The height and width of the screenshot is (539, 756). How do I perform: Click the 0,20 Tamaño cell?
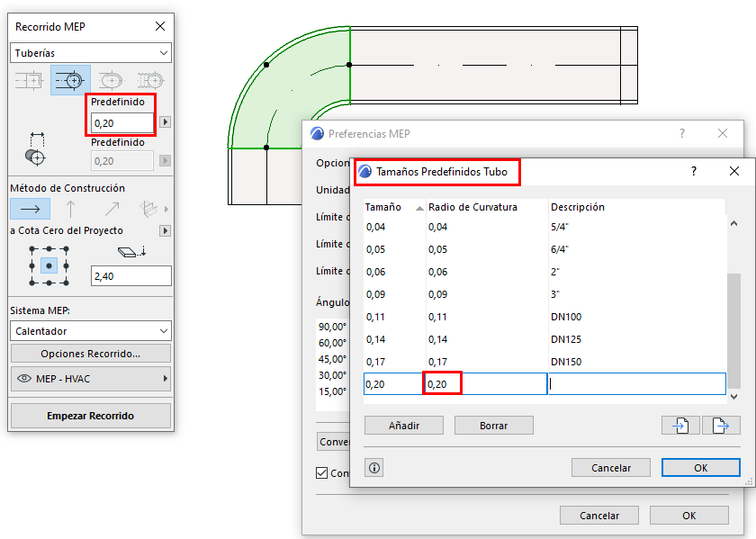[x=394, y=384]
